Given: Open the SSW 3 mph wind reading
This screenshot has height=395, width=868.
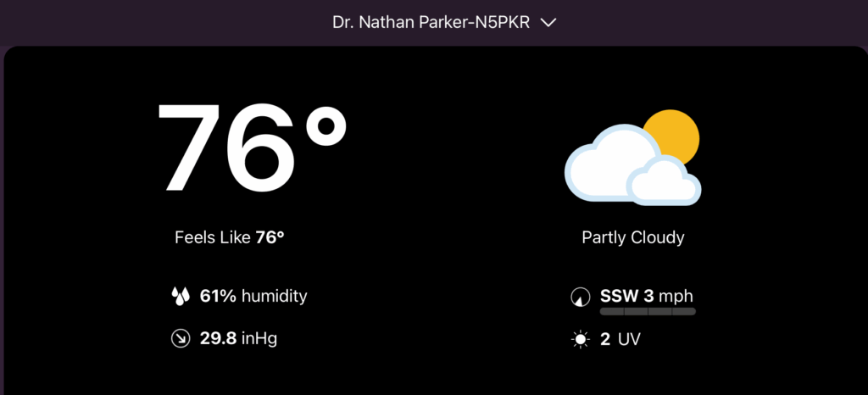Looking at the screenshot, I should tap(647, 297).
